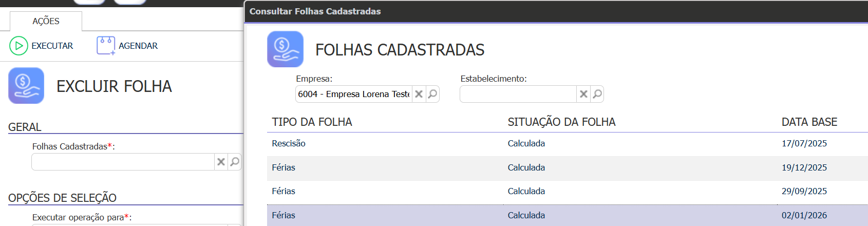
Task: Sort by Tipo da Folha column header
Action: point(312,122)
